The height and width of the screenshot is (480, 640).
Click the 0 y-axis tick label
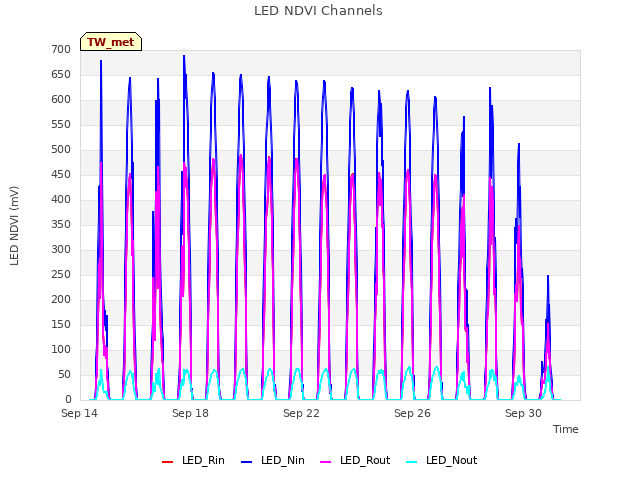point(68,400)
